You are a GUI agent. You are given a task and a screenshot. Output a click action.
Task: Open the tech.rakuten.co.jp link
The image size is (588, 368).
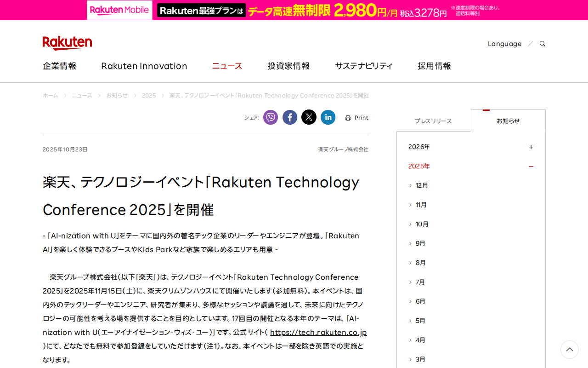coord(318,332)
